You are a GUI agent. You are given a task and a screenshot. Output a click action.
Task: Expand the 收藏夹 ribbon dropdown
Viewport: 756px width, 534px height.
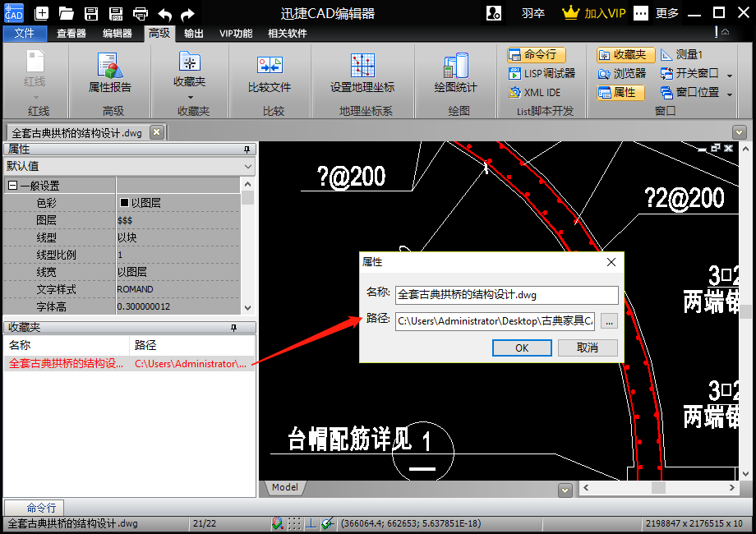pos(190,97)
